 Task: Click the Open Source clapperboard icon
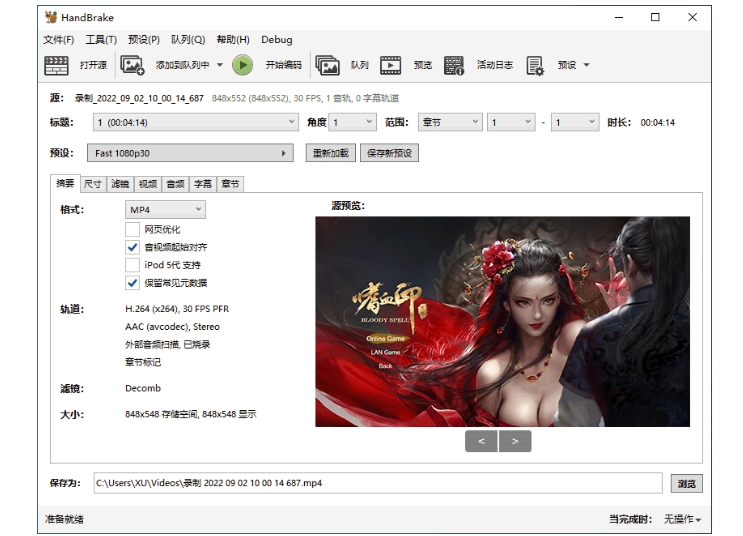click(x=56, y=65)
